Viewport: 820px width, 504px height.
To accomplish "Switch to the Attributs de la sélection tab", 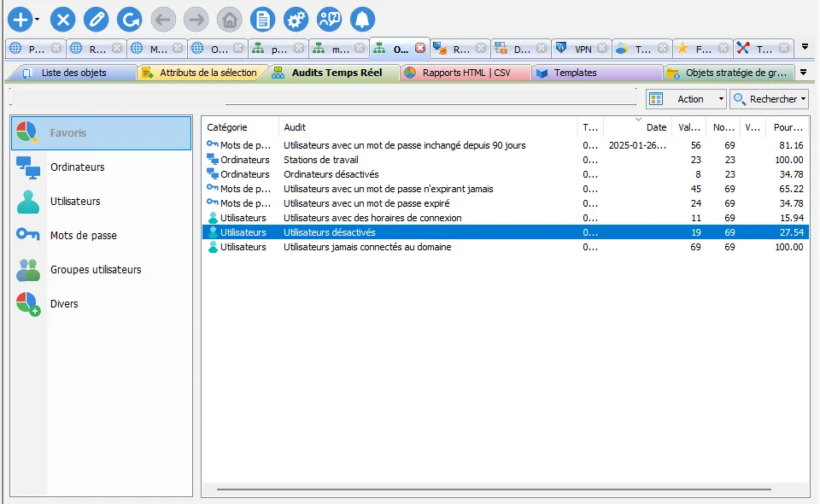I will [x=203, y=73].
